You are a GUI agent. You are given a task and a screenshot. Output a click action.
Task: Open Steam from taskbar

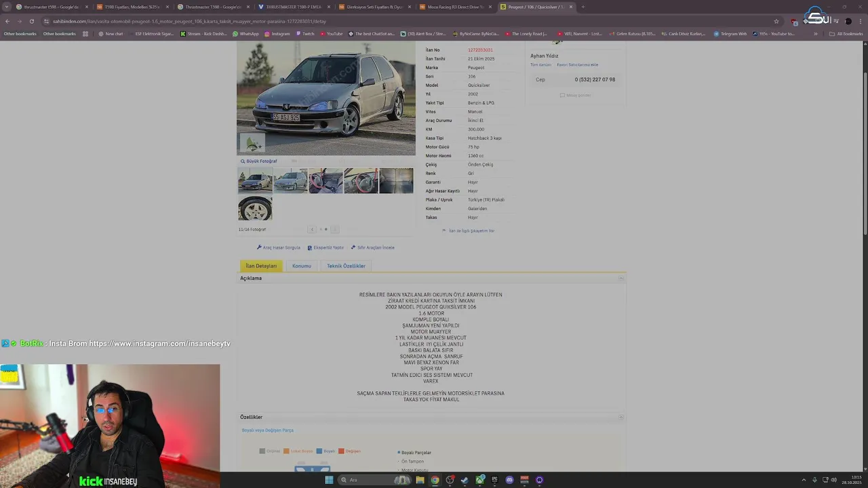pyautogui.click(x=465, y=480)
